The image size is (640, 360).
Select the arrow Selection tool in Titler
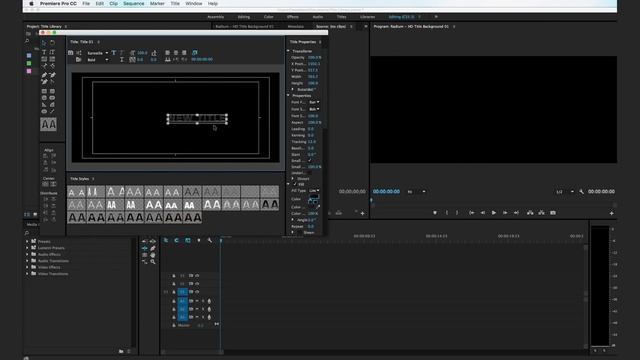tap(44, 42)
